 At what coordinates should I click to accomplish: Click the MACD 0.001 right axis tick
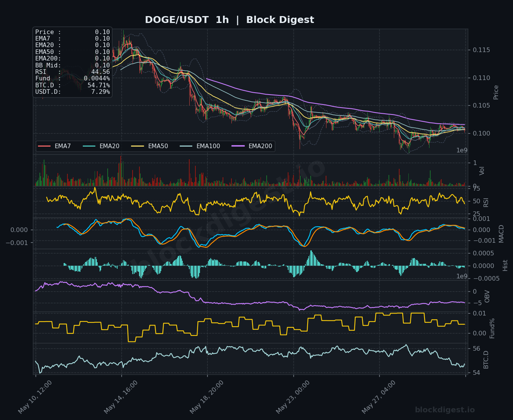click(482, 219)
